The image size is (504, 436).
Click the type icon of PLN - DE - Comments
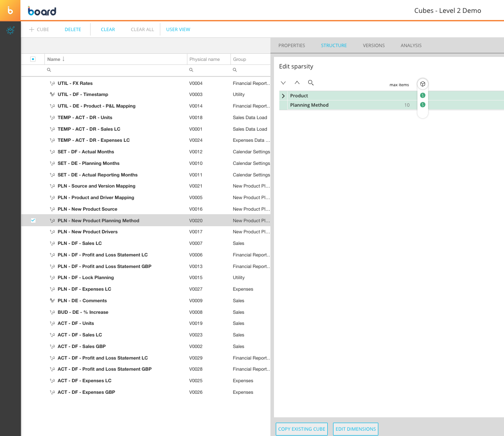52,300
